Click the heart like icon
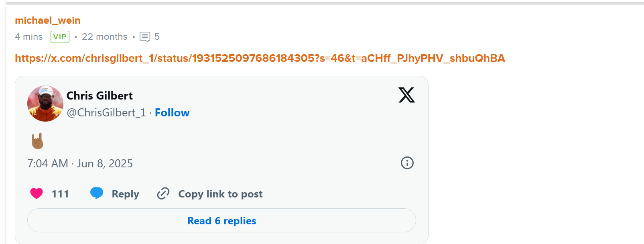 click(x=37, y=193)
